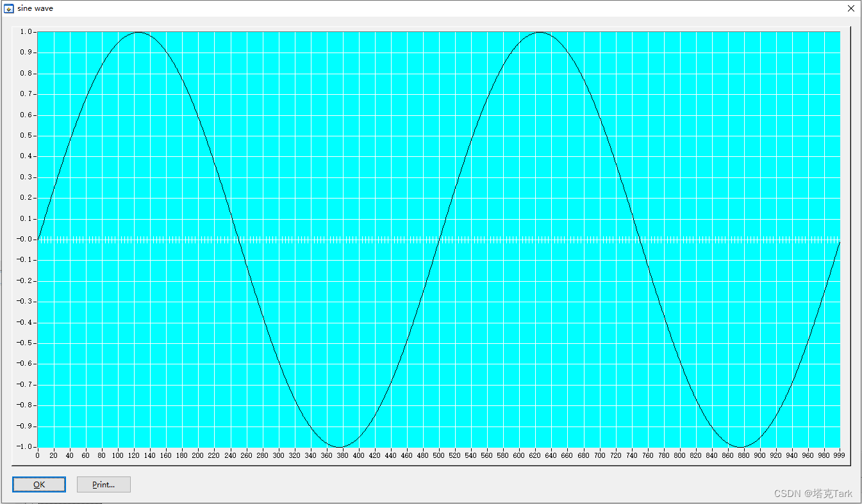Select y-axis label 1.0
Image resolution: width=862 pixels, height=504 pixels.
pos(25,31)
